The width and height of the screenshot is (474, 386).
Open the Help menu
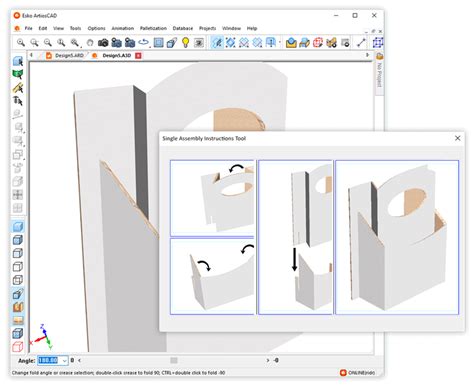pos(252,28)
